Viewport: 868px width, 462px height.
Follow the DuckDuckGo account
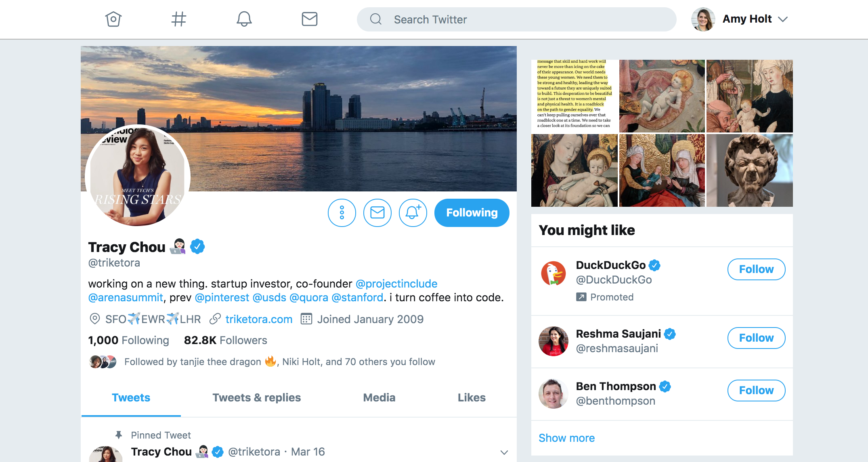click(x=756, y=269)
